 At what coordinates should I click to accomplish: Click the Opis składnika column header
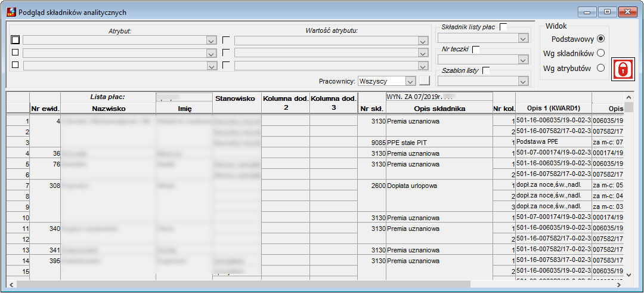pos(439,109)
